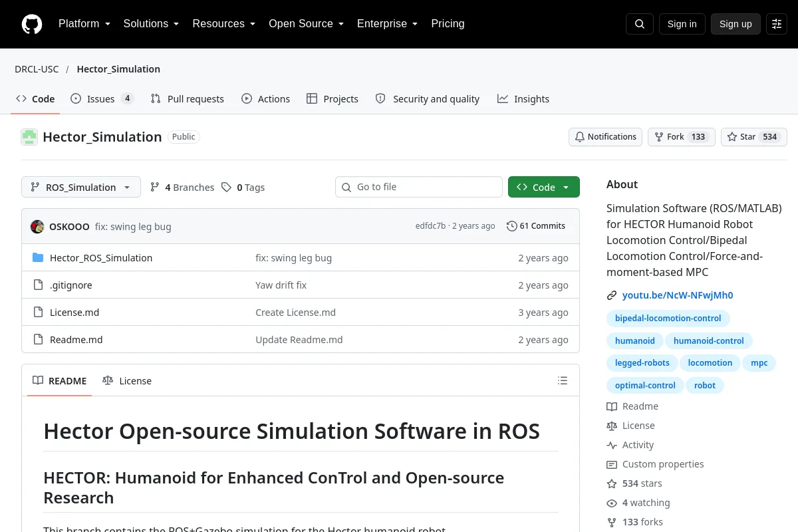Open the GitHub homepage logo

coord(32,24)
